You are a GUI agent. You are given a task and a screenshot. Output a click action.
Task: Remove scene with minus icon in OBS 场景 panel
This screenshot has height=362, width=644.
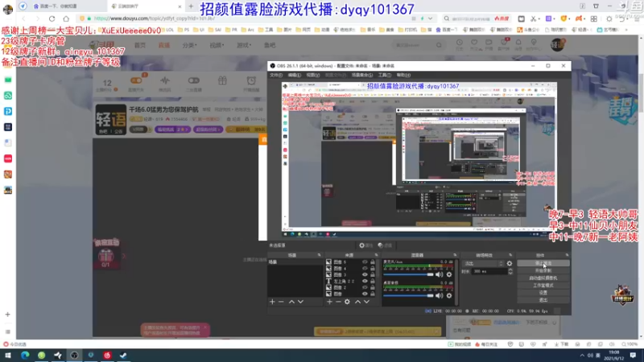click(x=281, y=302)
